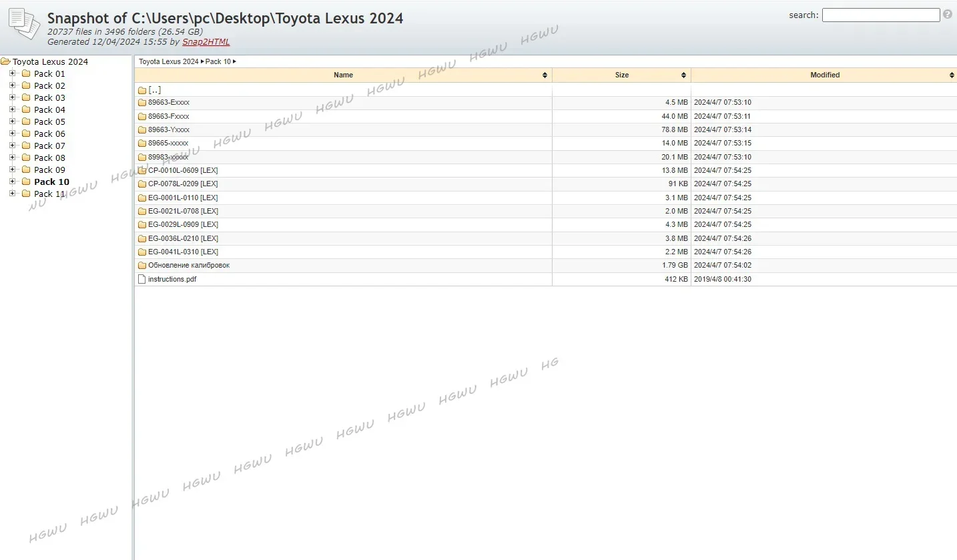Click the folder icon of EG-0036L-0210 [LEX]
Viewport: 957px width, 560px height.
[x=141, y=238]
